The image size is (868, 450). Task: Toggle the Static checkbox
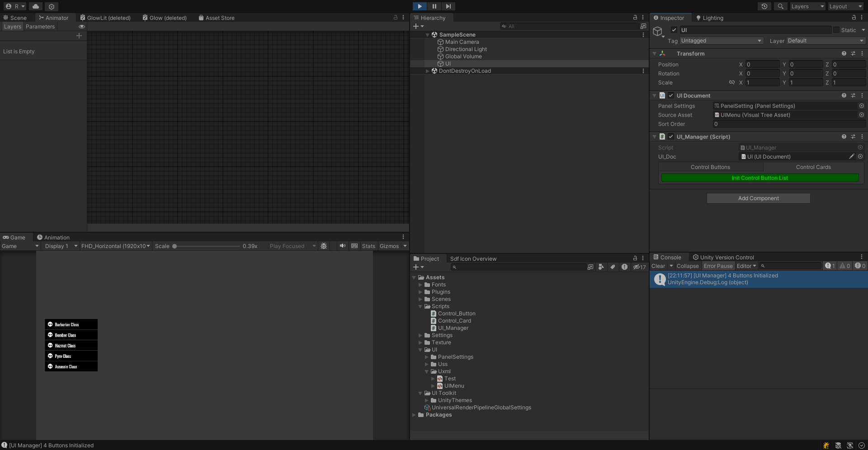coord(836,30)
